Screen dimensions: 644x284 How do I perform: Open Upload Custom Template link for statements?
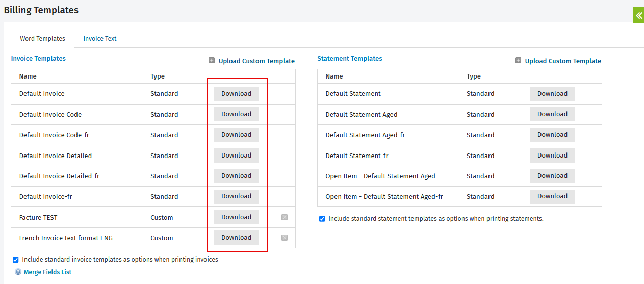pos(563,61)
